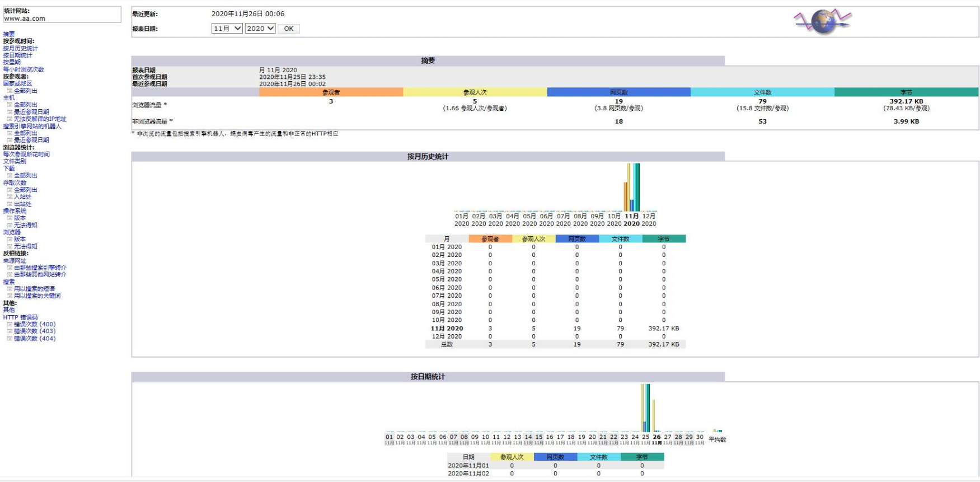This screenshot has width=980, height=482.
Task: Click the bold 11月 2020 table row label
Action: 447,329
